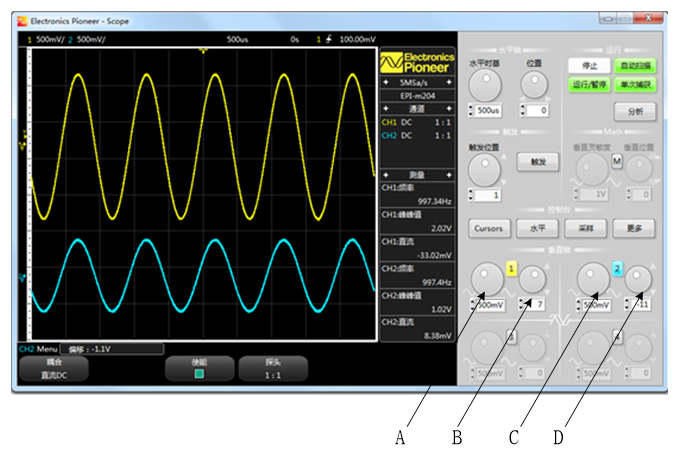Open the Cursors console tab

[x=489, y=228]
